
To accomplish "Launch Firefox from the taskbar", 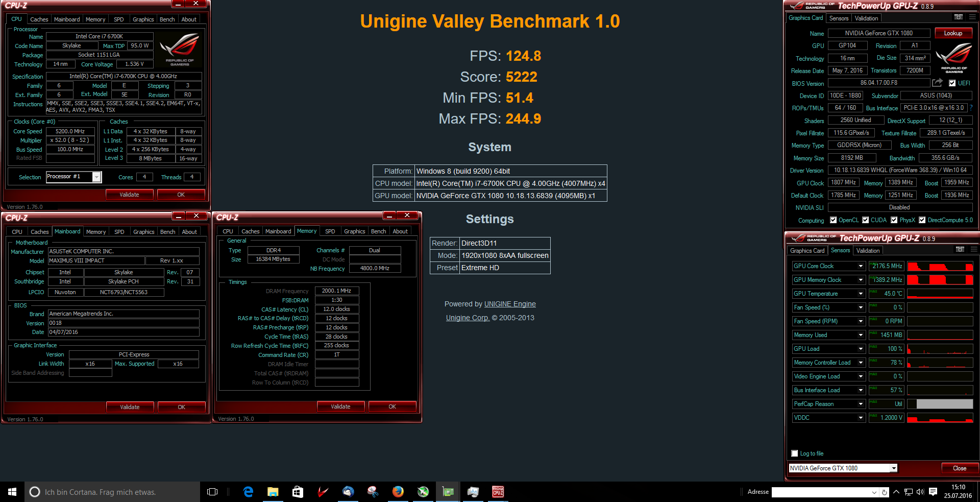I will tap(398, 492).
